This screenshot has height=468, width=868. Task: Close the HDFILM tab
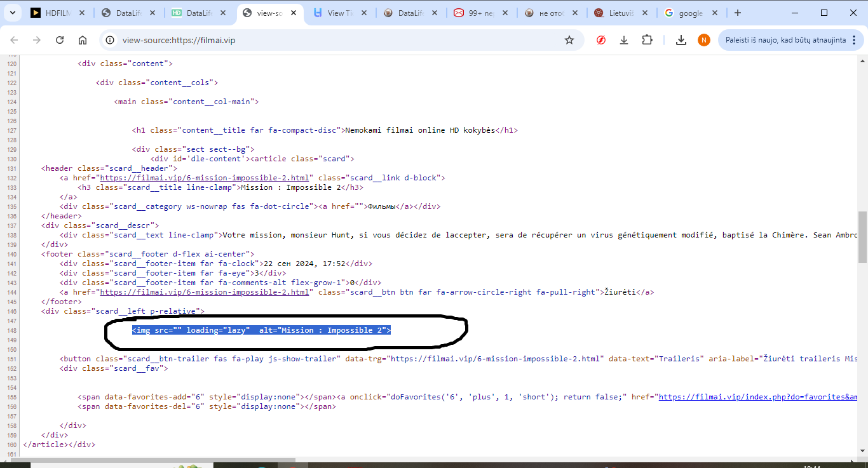click(83, 13)
